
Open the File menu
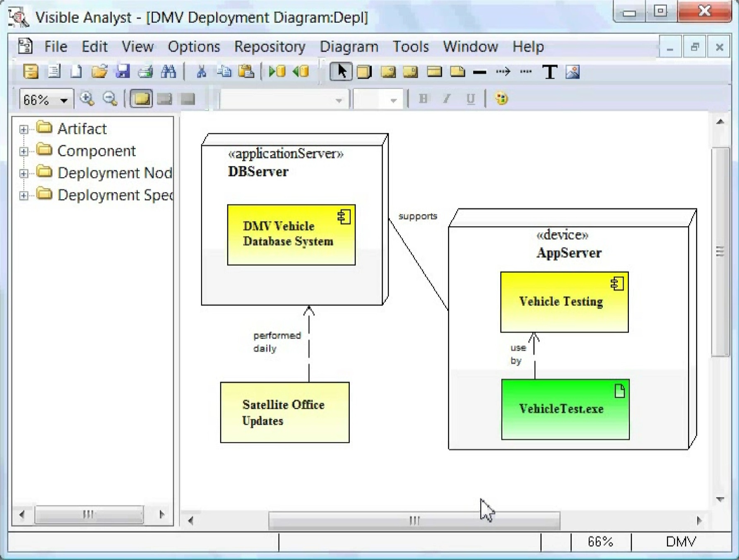56,46
